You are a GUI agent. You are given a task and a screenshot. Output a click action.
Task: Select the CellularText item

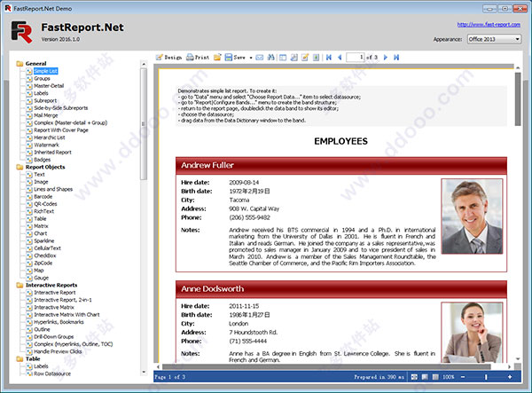(x=47, y=248)
